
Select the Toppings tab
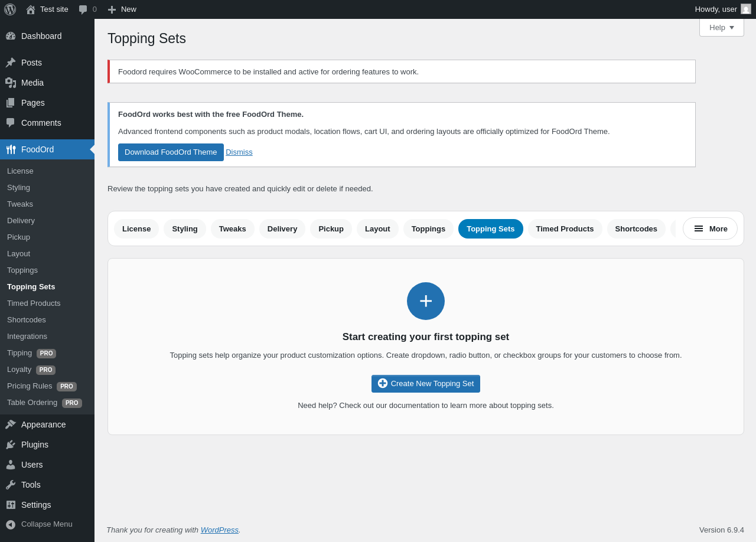tap(428, 228)
